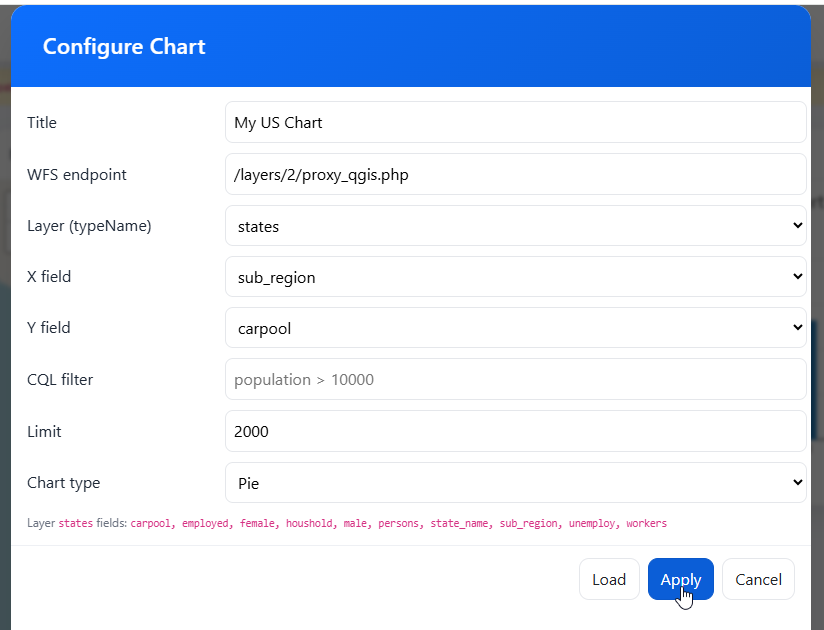Click the 'Layer (typeName)' label
The image size is (824, 630).
[x=89, y=226]
